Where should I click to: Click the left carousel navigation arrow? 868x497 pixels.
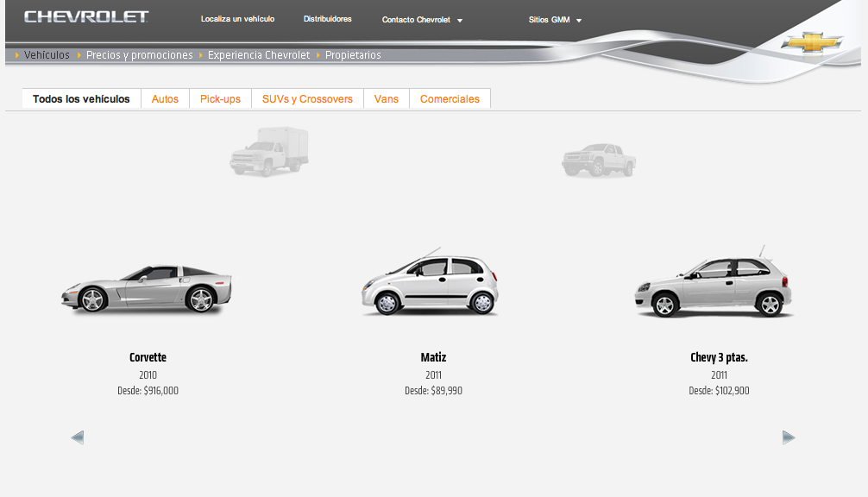click(x=78, y=437)
